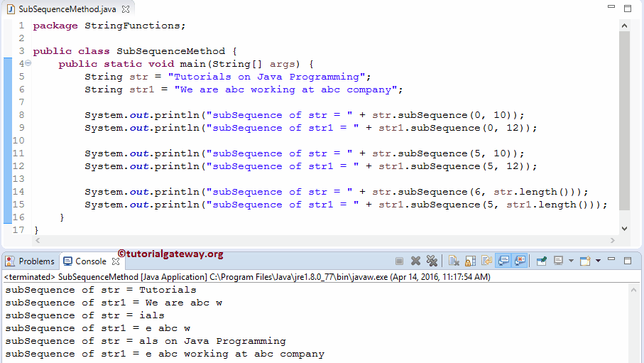Click Remove Launch icon in console toolbar
Screen dimensions: 644x363
coord(415,261)
